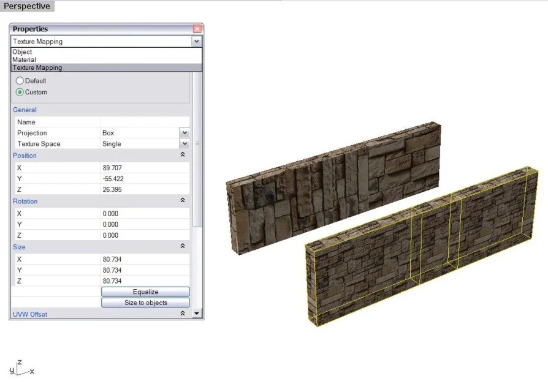This screenshot has width=548, height=392.
Task: Open the Texture Space dropdown
Action: coord(185,144)
